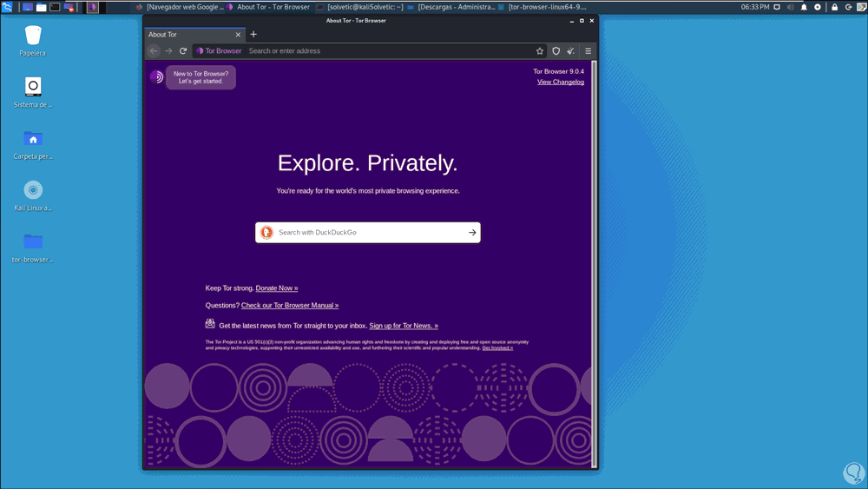Click the lock screen padlock icon
The height and width of the screenshot is (489, 868).
tap(835, 7)
